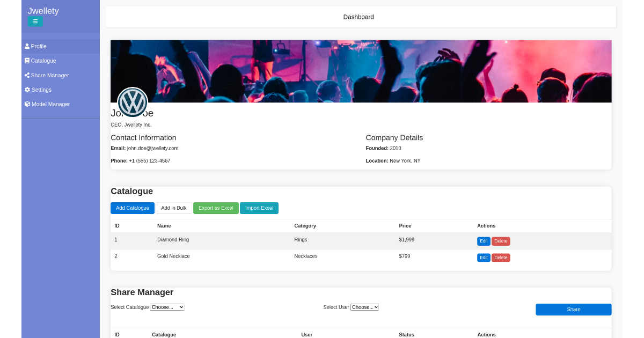Click the Catalogue book icon in sidebar

(x=26, y=61)
